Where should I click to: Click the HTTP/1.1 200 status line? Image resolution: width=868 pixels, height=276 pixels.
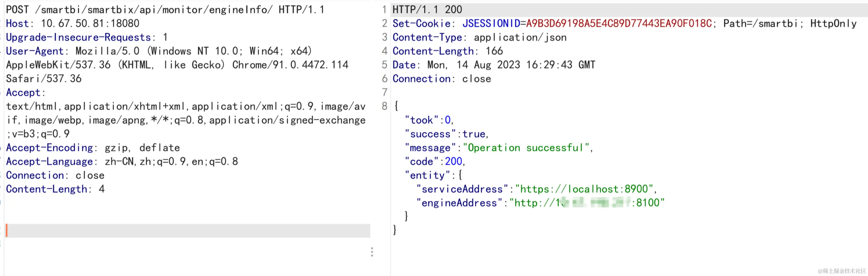coord(427,9)
